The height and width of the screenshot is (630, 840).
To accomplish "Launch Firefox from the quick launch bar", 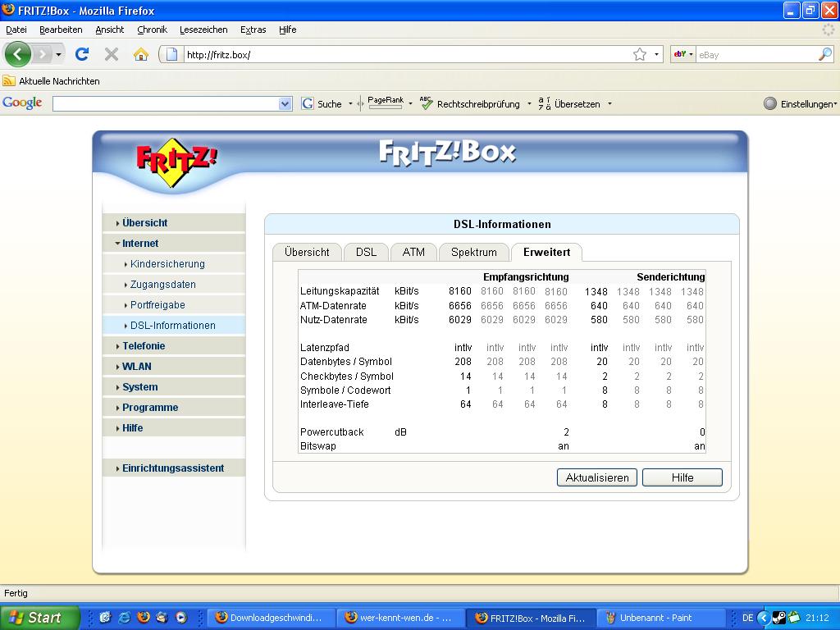I will pos(143,618).
